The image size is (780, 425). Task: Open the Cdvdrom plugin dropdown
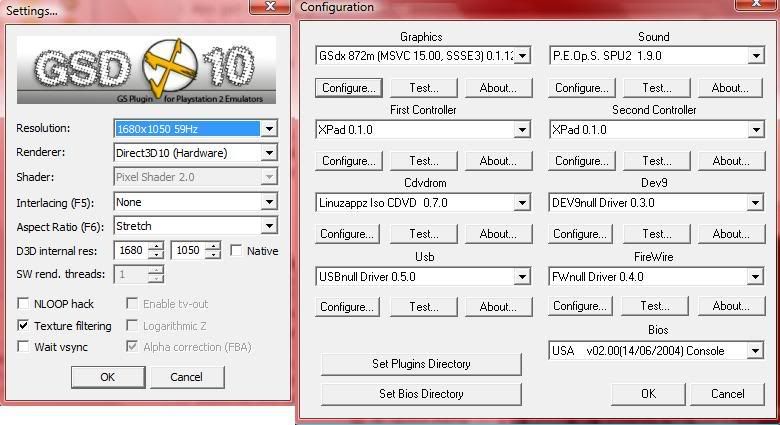(423, 203)
